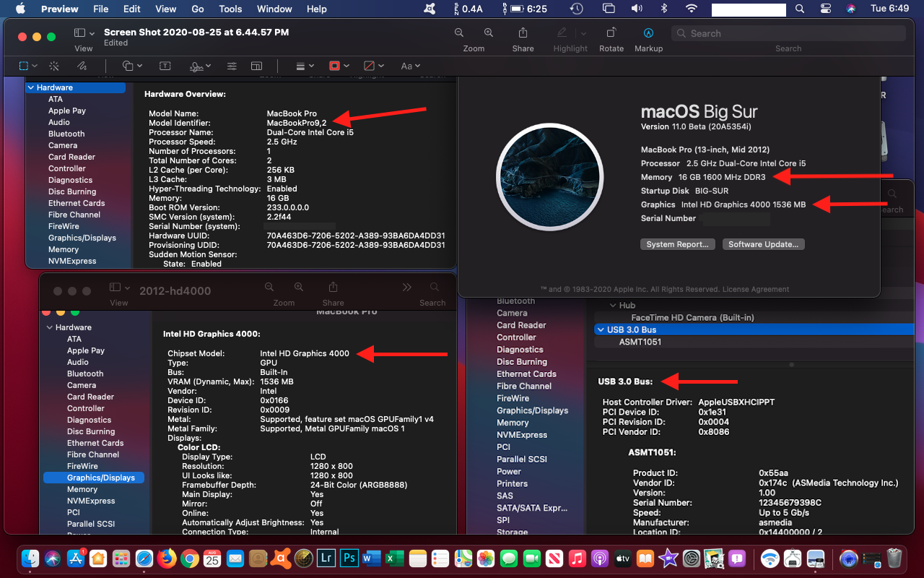924x578 pixels.
Task: Show more toolbar items in 2012-hd4000 window
Action: (406, 287)
